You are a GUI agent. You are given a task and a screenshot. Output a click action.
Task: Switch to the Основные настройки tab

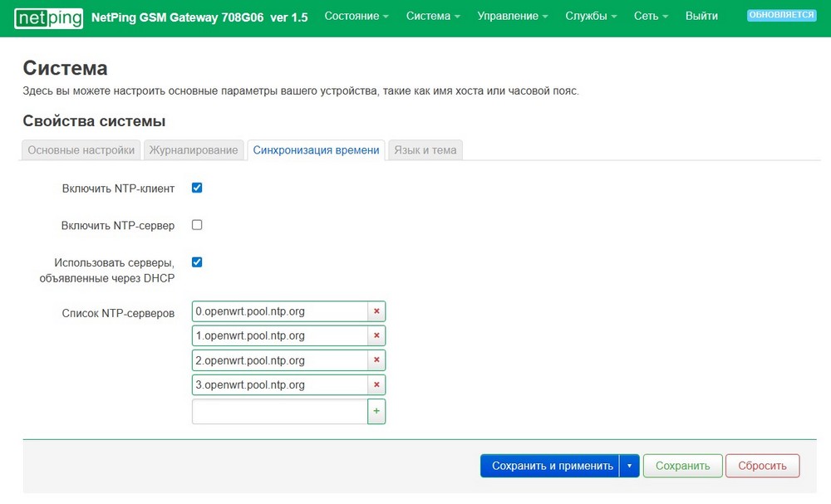coord(81,150)
